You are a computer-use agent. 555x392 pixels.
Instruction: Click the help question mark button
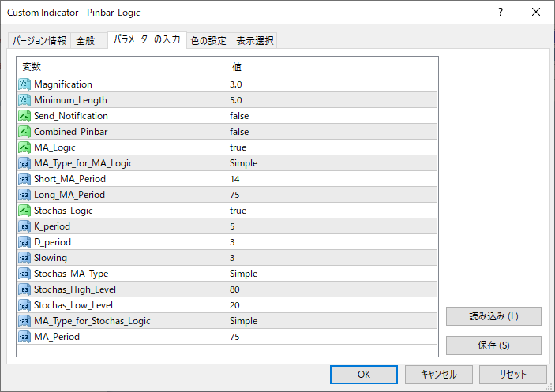pos(500,12)
